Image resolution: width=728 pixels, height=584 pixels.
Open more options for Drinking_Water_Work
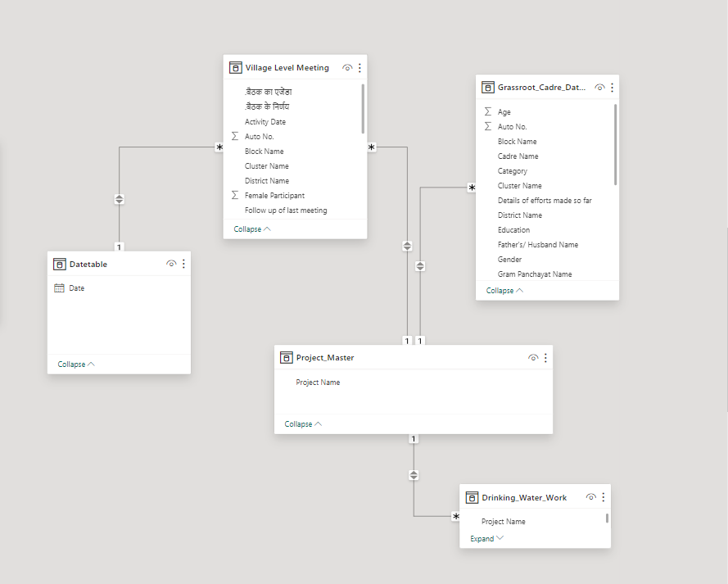click(x=603, y=497)
